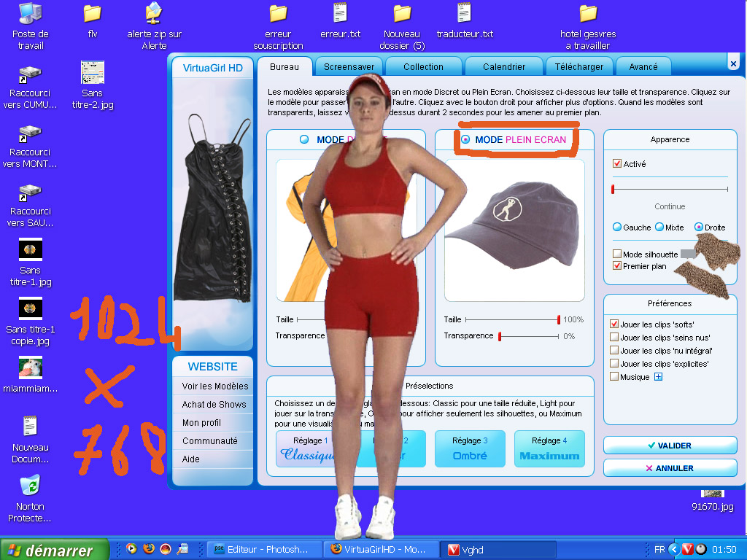The height and width of the screenshot is (560, 747).
Task: Enable Jouer les clips 'nu intégral' checkbox
Action: tap(614, 351)
